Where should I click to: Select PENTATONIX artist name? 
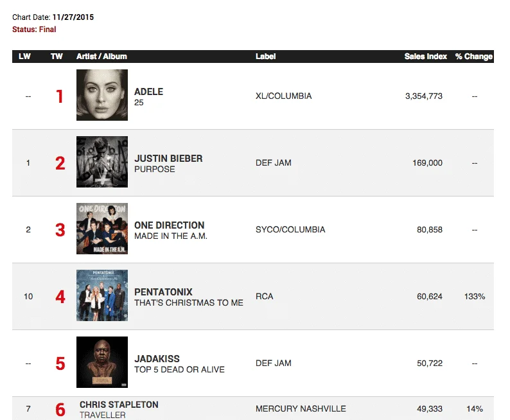click(163, 292)
